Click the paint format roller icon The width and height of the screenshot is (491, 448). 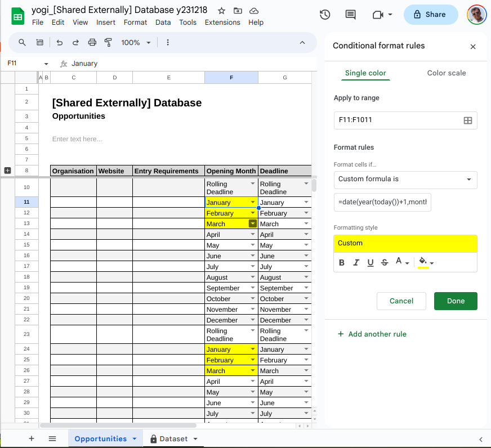click(109, 42)
